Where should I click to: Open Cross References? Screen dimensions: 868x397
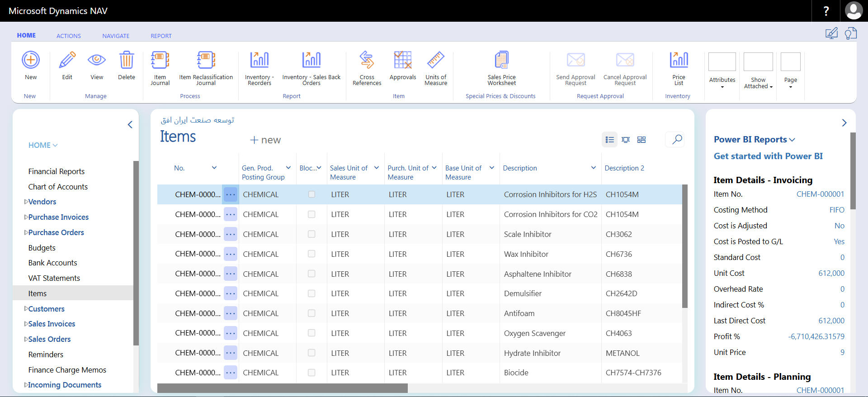click(367, 60)
